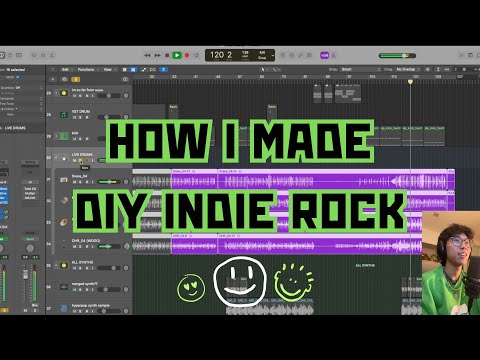Toggle the Catch Playhead blue button
This screenshot has width=480, height=360.
[x=163, y=69]
